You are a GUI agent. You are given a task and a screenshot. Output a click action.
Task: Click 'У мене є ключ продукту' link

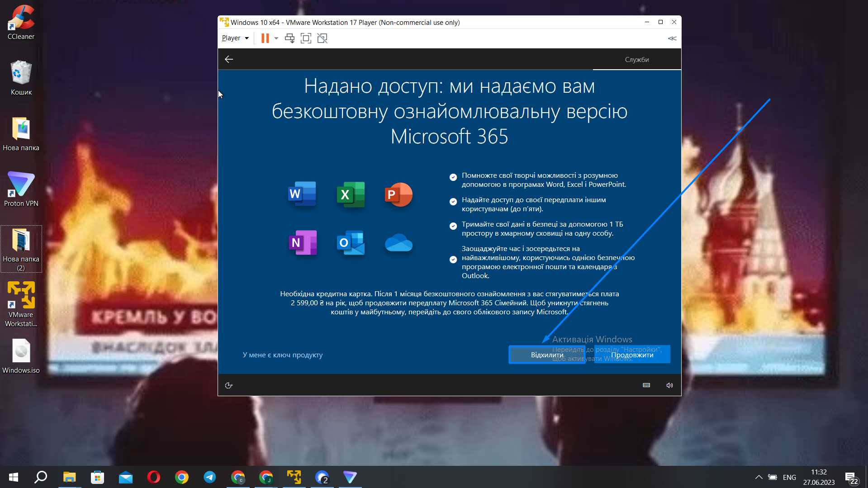pos(283,355)
